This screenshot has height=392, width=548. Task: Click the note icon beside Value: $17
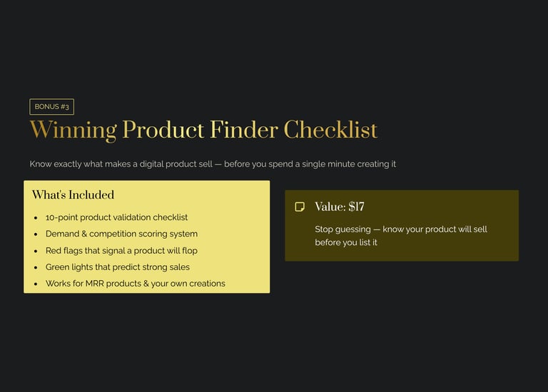tap(300, 207)
